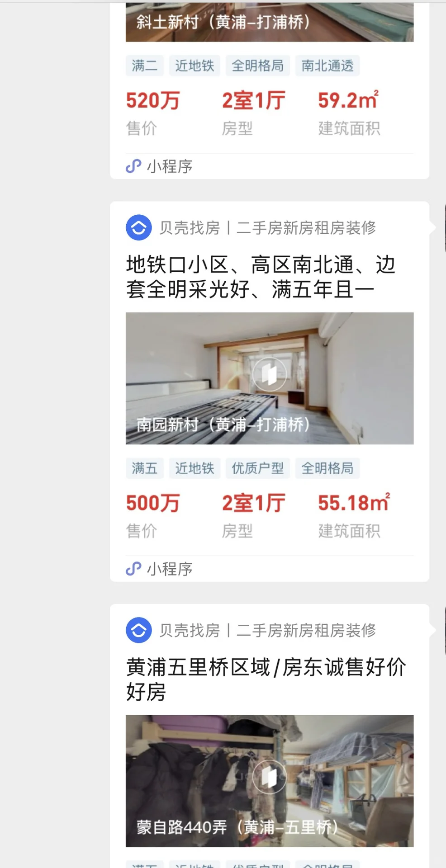The height and width of the screenshot is (868, 446).
Task: Select the 满二 tag
Action: 145,66
